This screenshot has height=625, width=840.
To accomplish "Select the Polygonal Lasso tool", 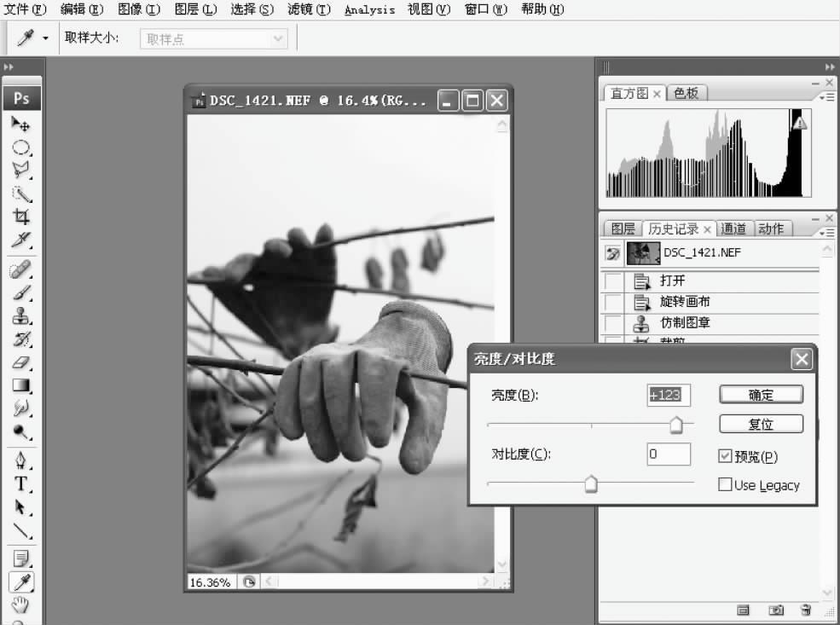I will (x=20, y=170).
